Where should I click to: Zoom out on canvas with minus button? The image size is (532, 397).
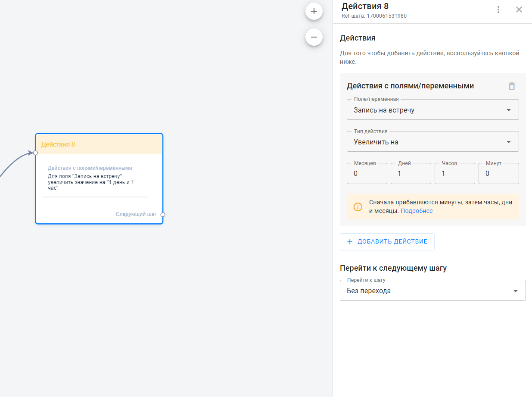click(314, 37)
